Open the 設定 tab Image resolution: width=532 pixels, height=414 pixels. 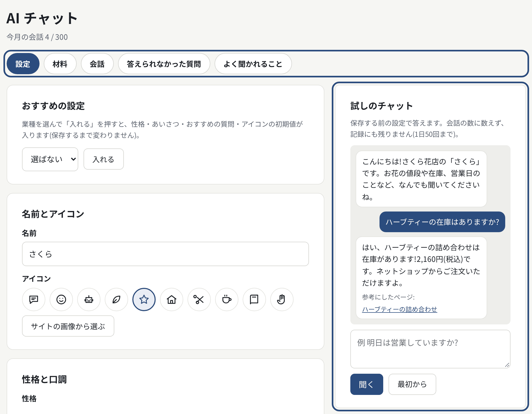coord(23,64)
